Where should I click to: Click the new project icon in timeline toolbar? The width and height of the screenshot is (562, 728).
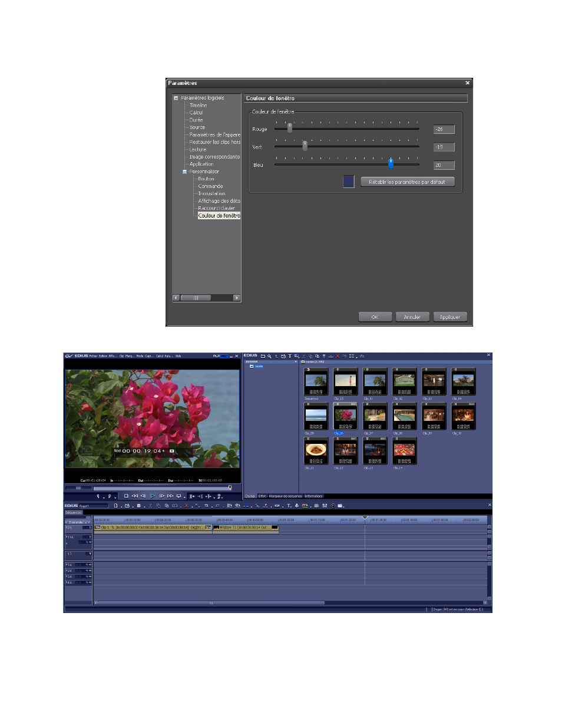115,505
